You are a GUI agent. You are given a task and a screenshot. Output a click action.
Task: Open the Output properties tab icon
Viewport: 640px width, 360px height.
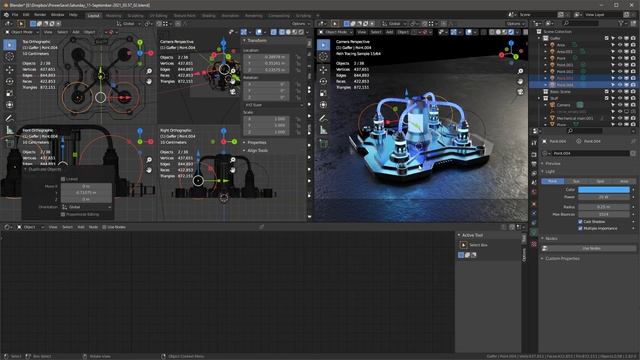coord(534,164)
